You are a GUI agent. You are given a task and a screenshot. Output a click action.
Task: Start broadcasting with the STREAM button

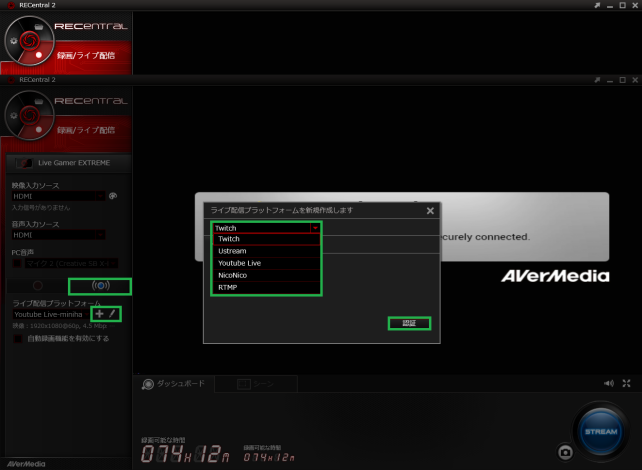[601, 432]
